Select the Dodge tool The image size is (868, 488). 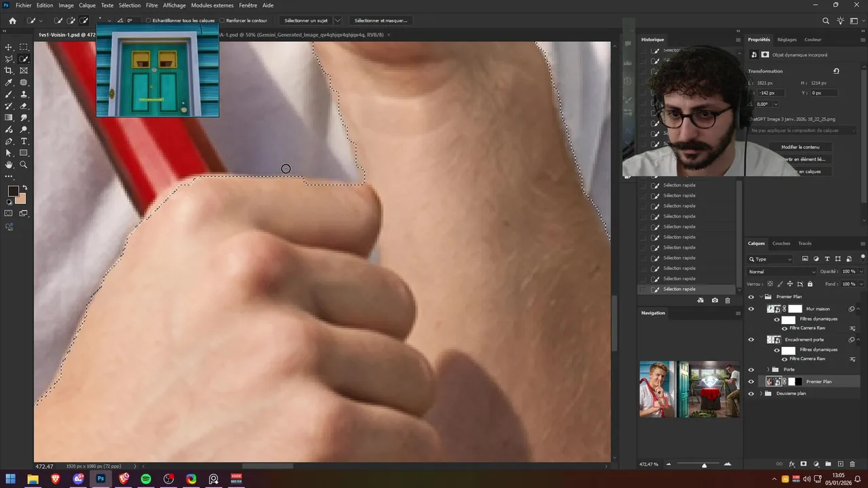(24, 129)
